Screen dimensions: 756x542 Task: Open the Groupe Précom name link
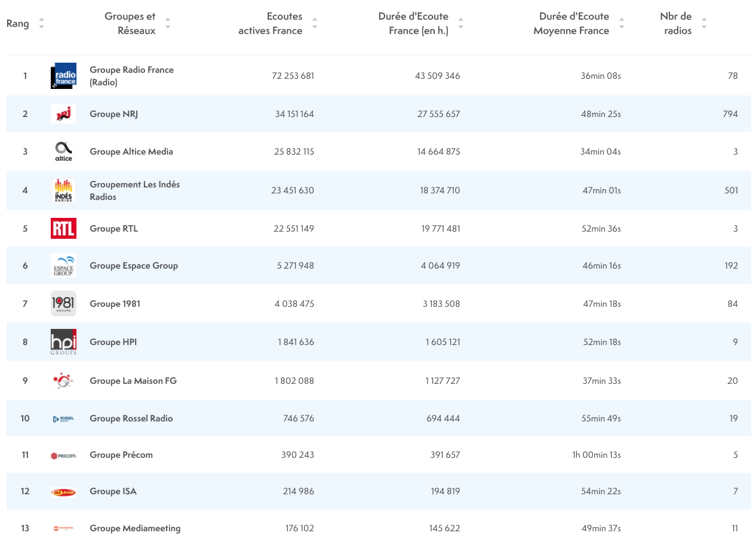click(121, 455)
